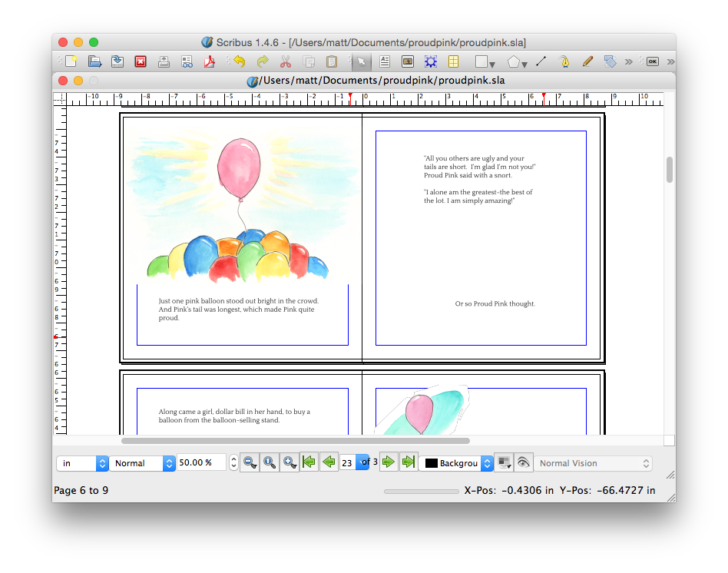Expand the Shape tool dropdown arrow
The image size is (728, 573).
point(492,65)
